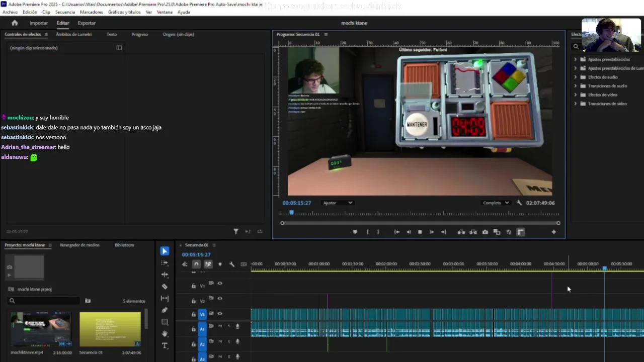Expand Ajustes preestablecidos de Lumetri folder
The height and width of the screenshot is (362, 644).
coord(576,68)
